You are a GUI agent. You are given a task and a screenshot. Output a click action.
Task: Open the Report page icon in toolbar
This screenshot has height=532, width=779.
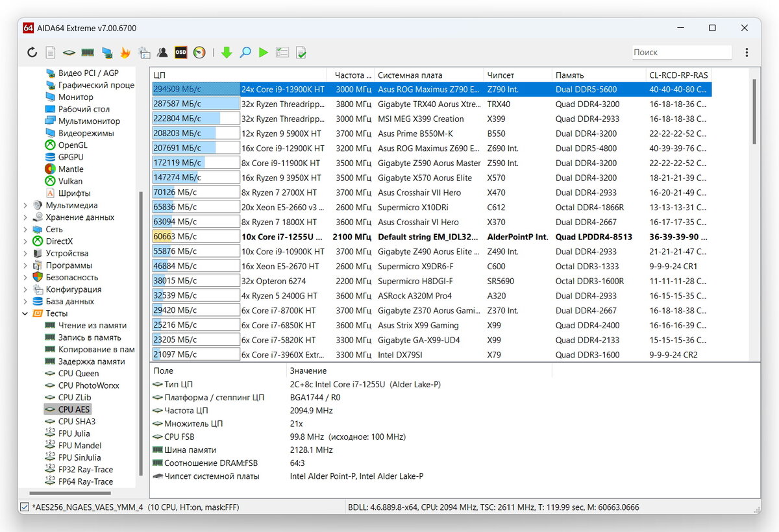click(x=50, y=53)
